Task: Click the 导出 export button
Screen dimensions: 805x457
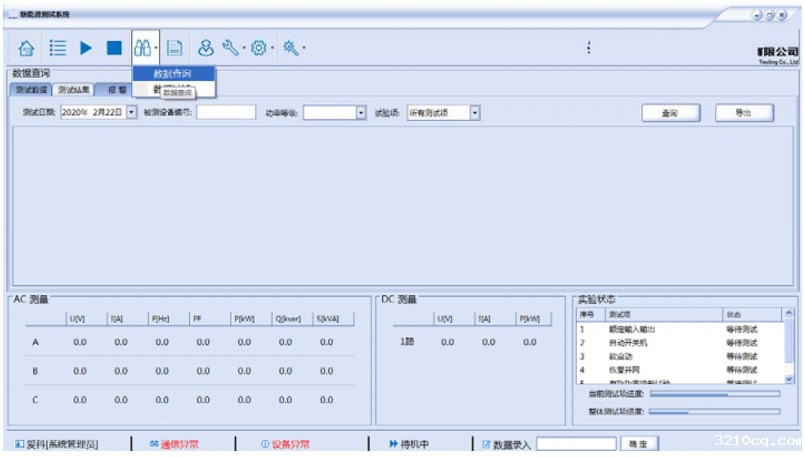Action: click(744, 112)
